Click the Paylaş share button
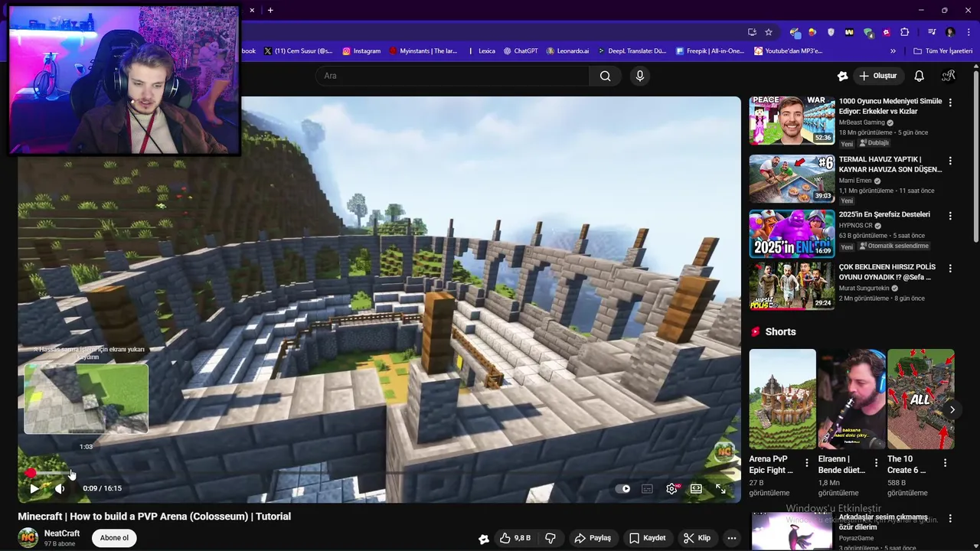The width and height of the screenshot is (980, 551). pyautogui.click(x=593, y=538)
